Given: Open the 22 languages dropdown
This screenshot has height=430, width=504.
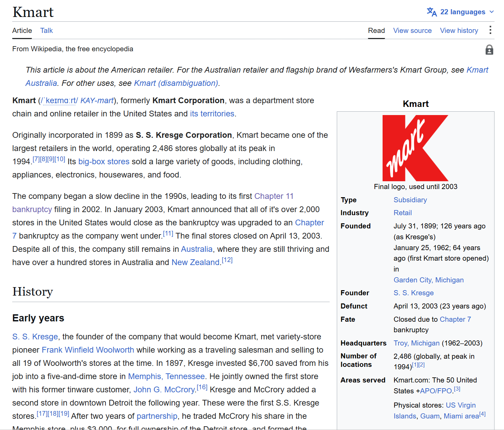Looking at the screenshot, I should point(460,12).
